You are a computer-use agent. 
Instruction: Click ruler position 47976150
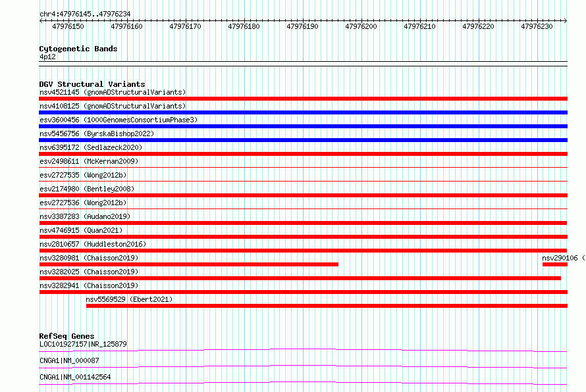[x=68, y=26]
